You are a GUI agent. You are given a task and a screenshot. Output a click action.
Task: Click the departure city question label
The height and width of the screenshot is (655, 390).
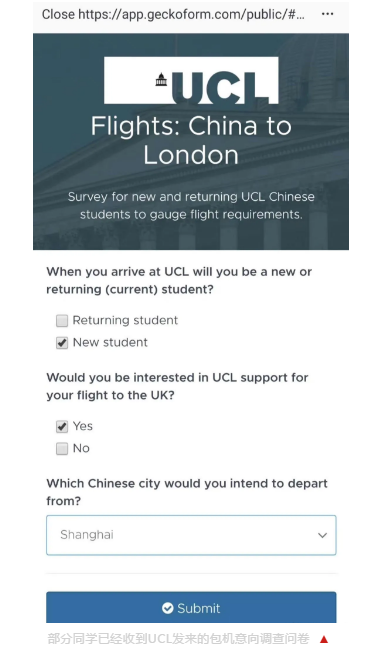[x=187, y=492]
